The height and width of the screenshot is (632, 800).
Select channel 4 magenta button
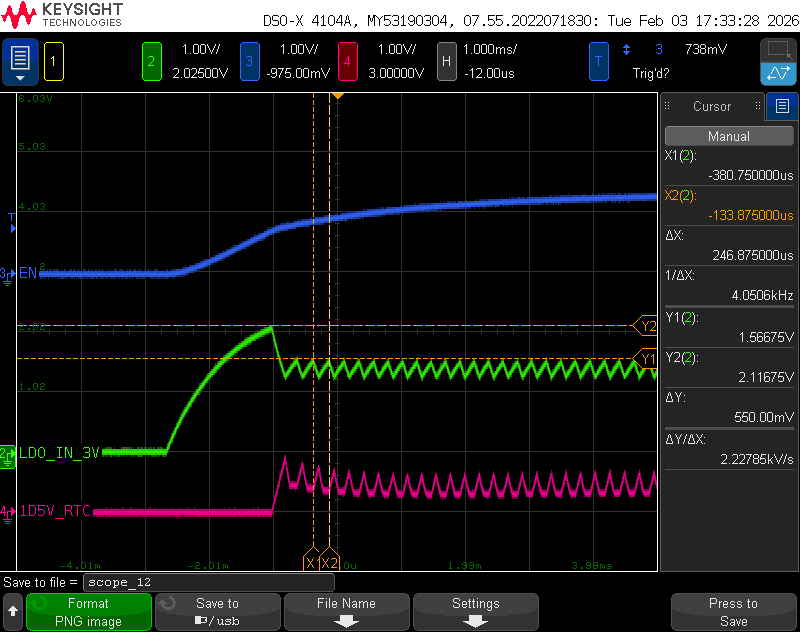[347, 61]
